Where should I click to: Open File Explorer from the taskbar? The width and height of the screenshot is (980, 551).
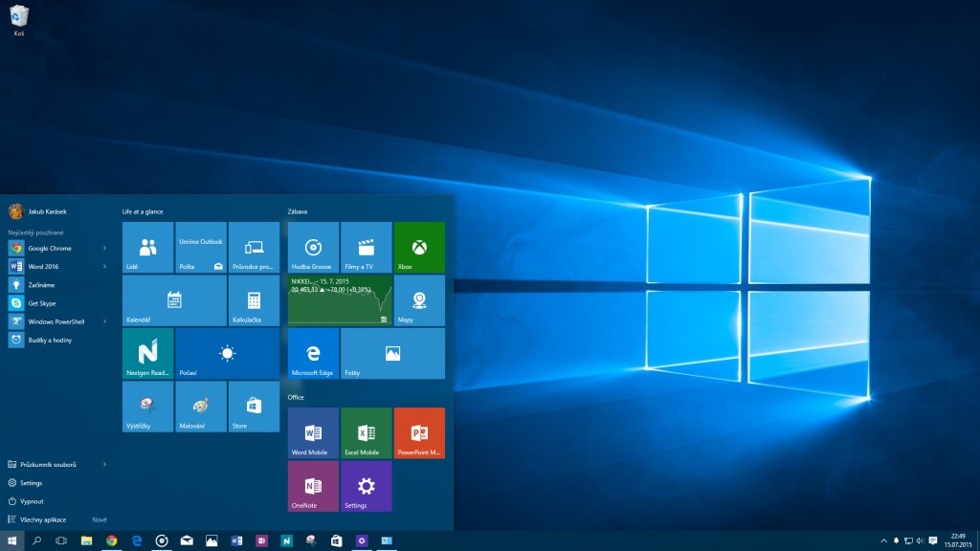point(86,541)
